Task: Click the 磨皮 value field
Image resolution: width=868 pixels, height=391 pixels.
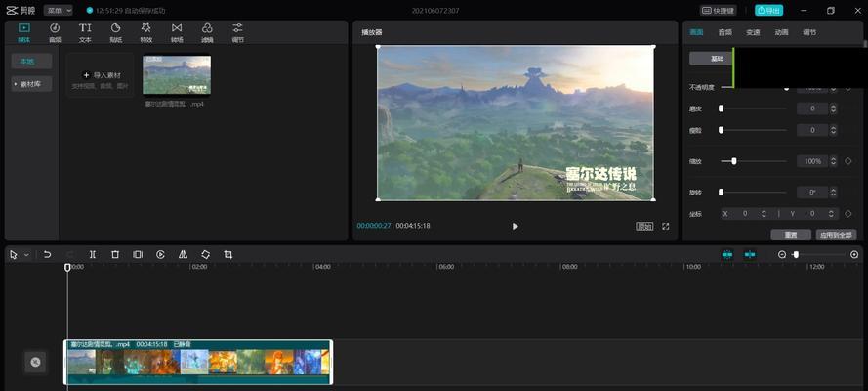Action: point(812,109)
